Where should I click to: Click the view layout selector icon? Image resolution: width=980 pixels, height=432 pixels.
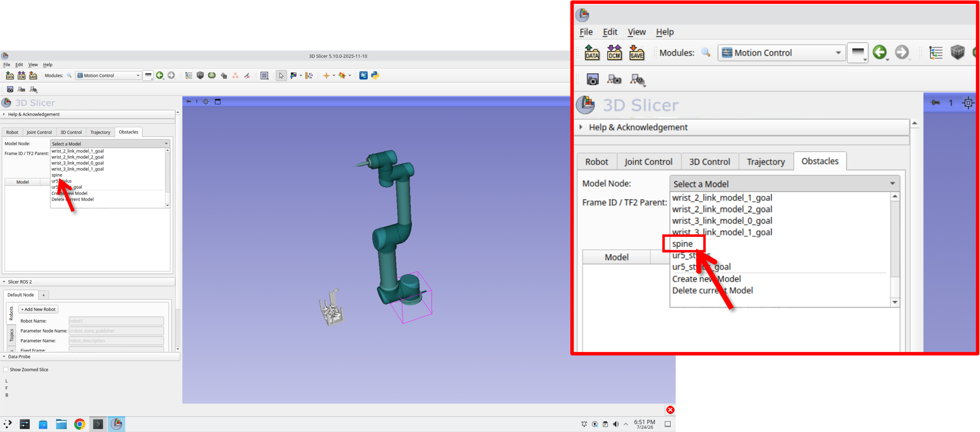pos(264,75)
